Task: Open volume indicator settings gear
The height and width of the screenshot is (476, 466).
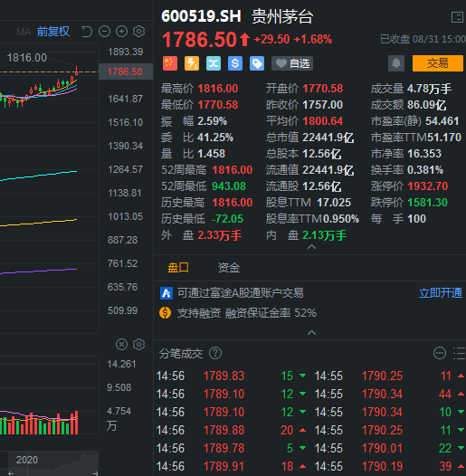Action: pos(139,345)
